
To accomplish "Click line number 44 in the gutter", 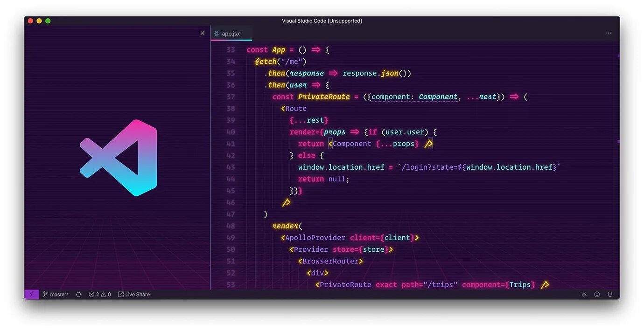I will pos(231,179).
